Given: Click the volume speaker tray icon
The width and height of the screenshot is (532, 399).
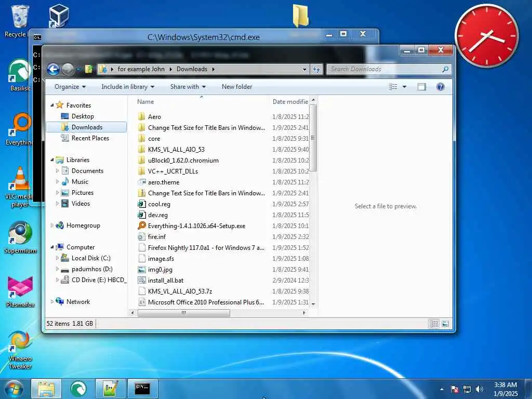Looking at the screenshot, I should click(x=479, y=389).
